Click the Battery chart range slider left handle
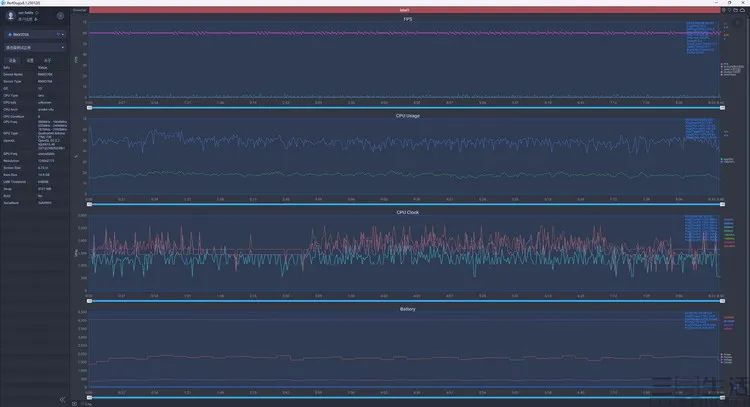This screenshot has height=407, width=750. 89,397
